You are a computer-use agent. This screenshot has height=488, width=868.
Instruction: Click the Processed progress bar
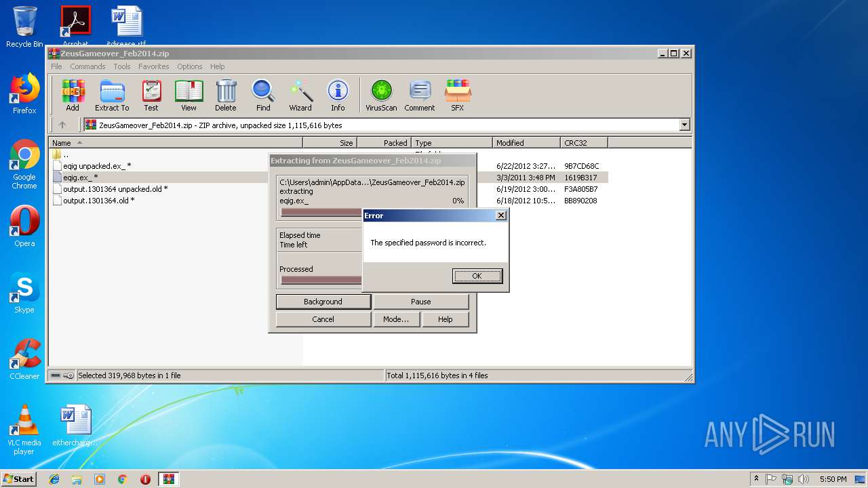[x=321, y=280]
